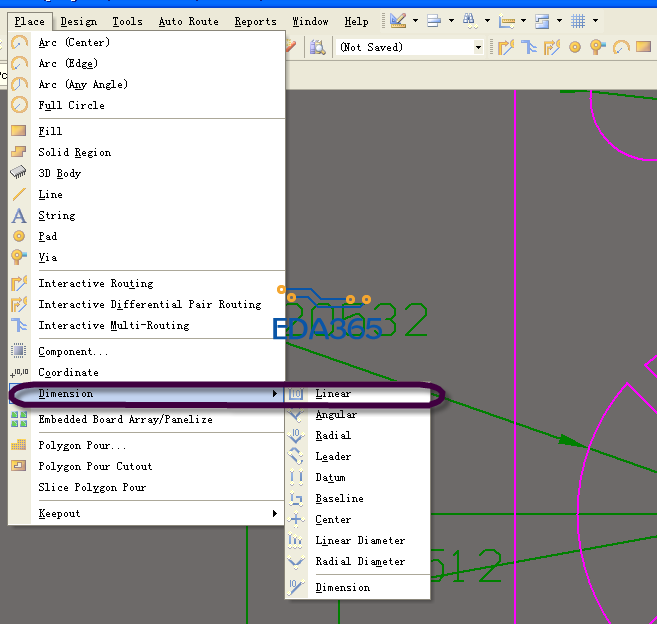
Task: Click toolbar Place Fill icon
Action: (643, 47)
